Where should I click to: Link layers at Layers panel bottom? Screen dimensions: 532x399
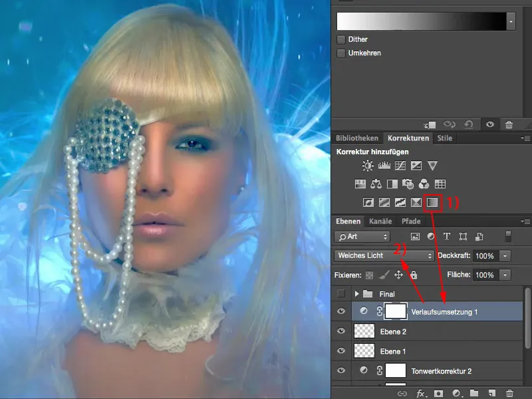(402, 394)
